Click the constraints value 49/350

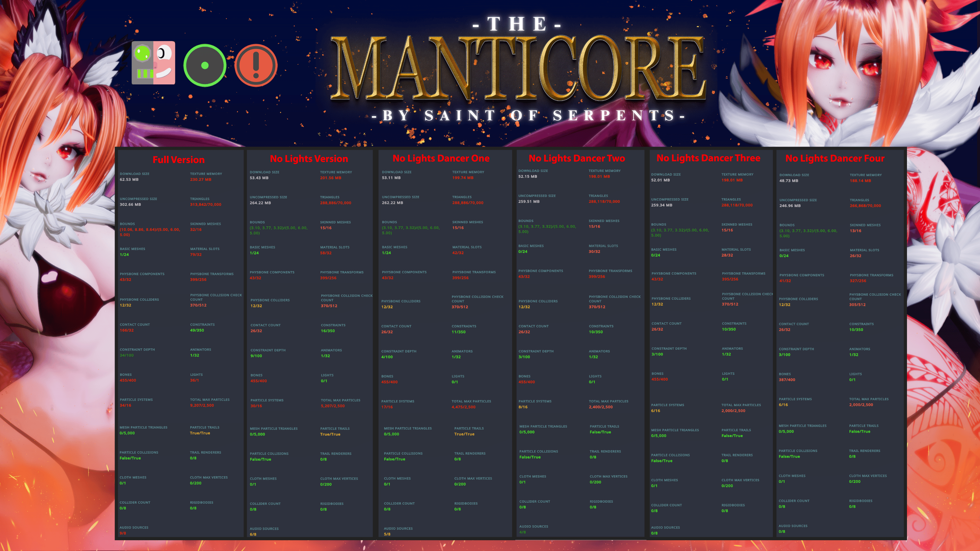[x=197, y=330]
